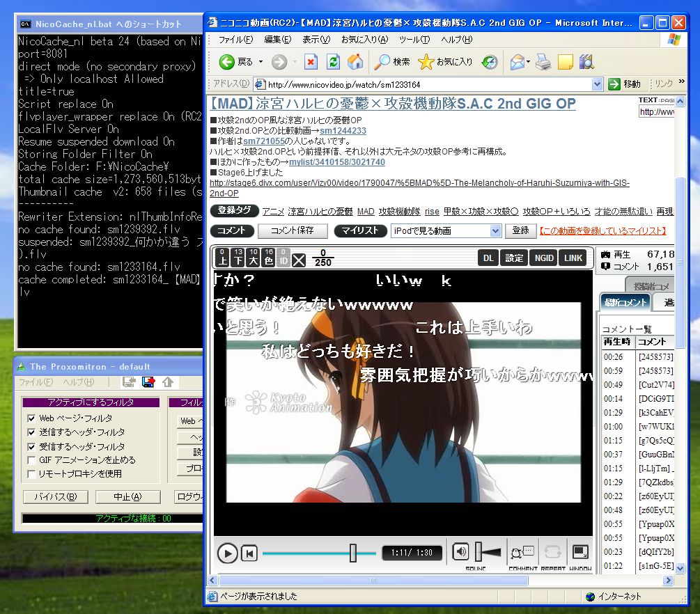Toggle the Web ページ・フィルタ checkbox
Image resolution: width=700 pixels, height=614 pixels.
click(x=31, y=418)
